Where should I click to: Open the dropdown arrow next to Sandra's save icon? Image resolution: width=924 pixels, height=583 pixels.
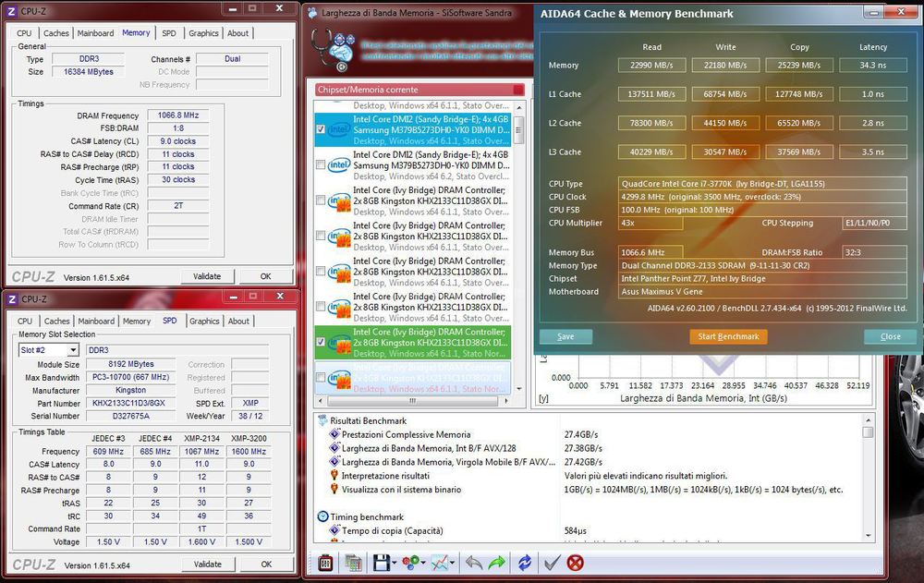[395, 563]
